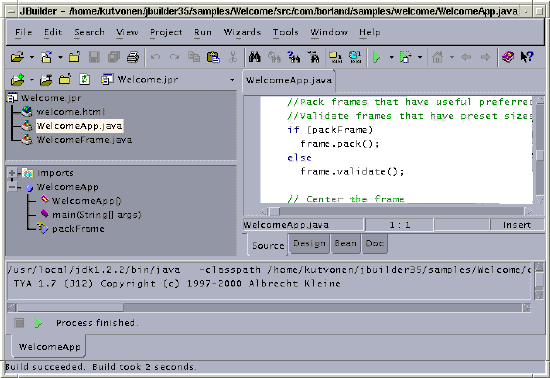Click the context help pointer icon
The width and height of the screenshot is (550, 378).
pos(526,57)
